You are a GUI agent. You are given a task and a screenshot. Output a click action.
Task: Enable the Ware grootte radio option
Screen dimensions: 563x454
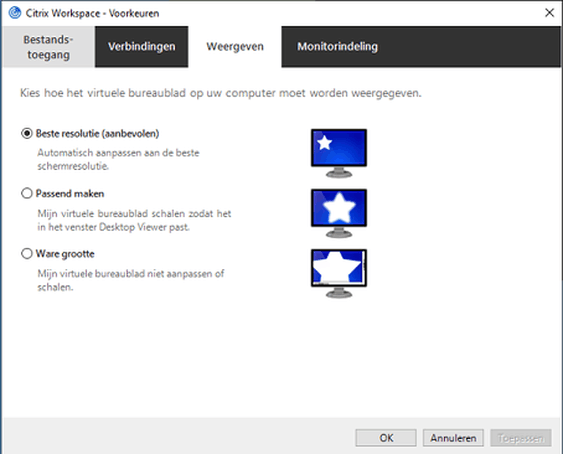[27, 254]
